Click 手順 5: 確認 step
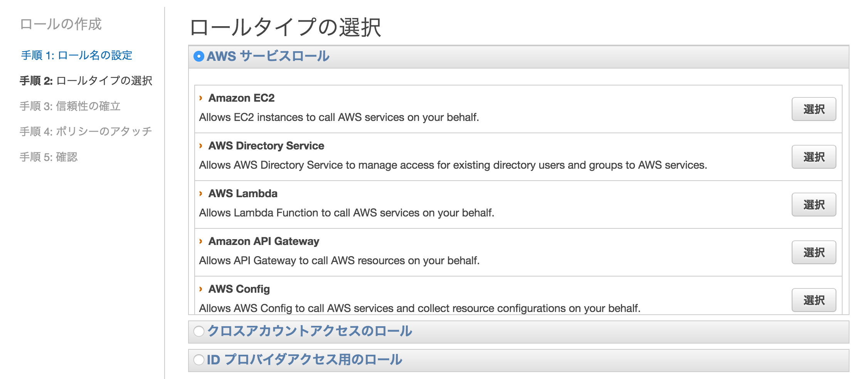This screenshot has width=868, height=379. click(x=50, y=157)
